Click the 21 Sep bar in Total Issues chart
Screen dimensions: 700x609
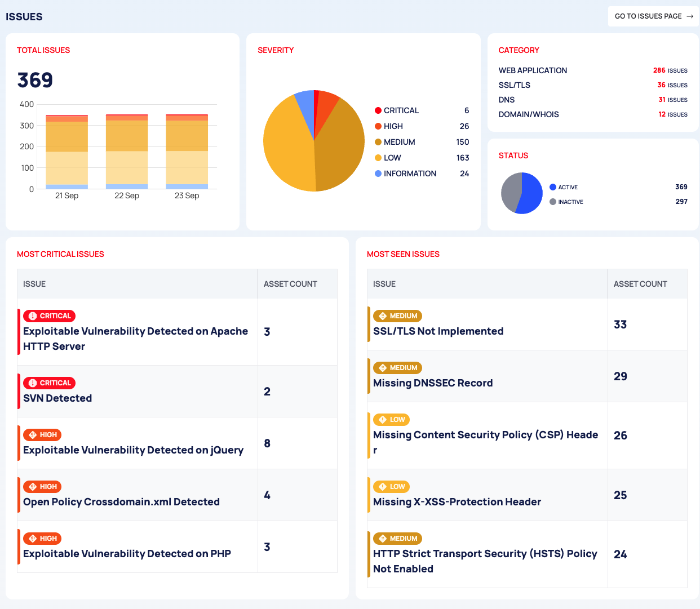click(67, 152)
